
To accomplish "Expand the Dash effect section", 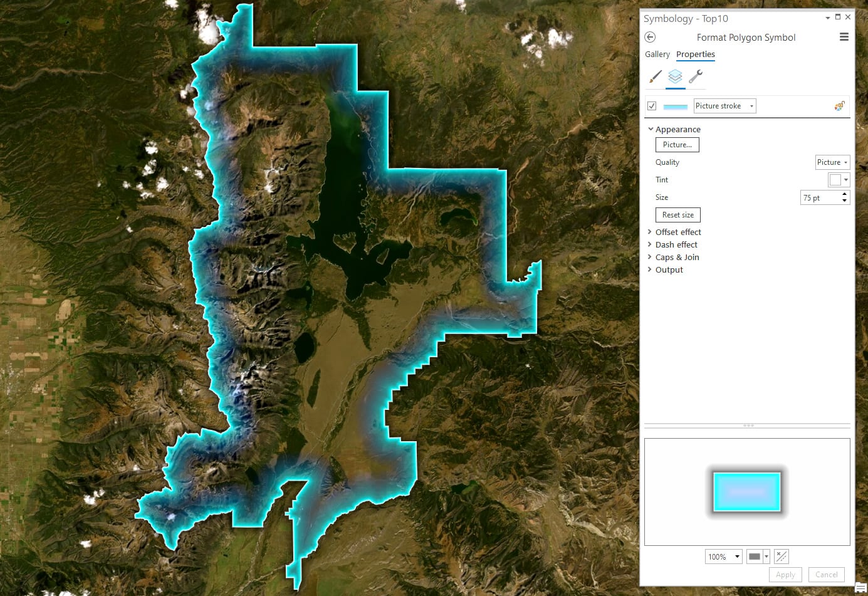I will coord(650,244).
